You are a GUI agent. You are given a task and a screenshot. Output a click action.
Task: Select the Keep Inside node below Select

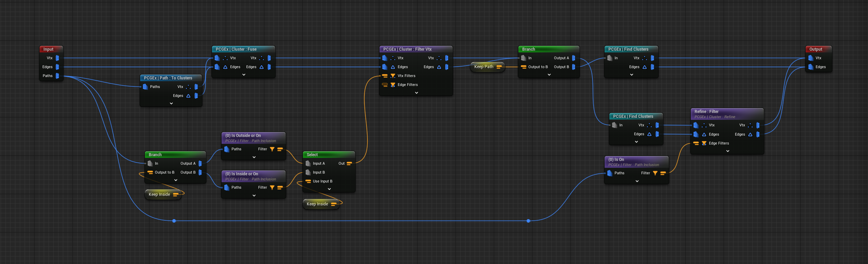pos(317,204)
